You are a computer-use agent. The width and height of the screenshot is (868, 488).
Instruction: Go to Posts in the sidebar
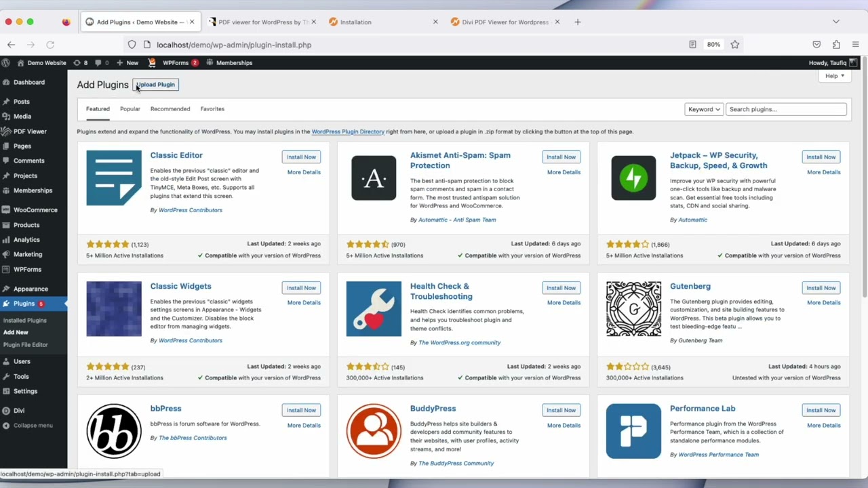[x=21, y=102]
